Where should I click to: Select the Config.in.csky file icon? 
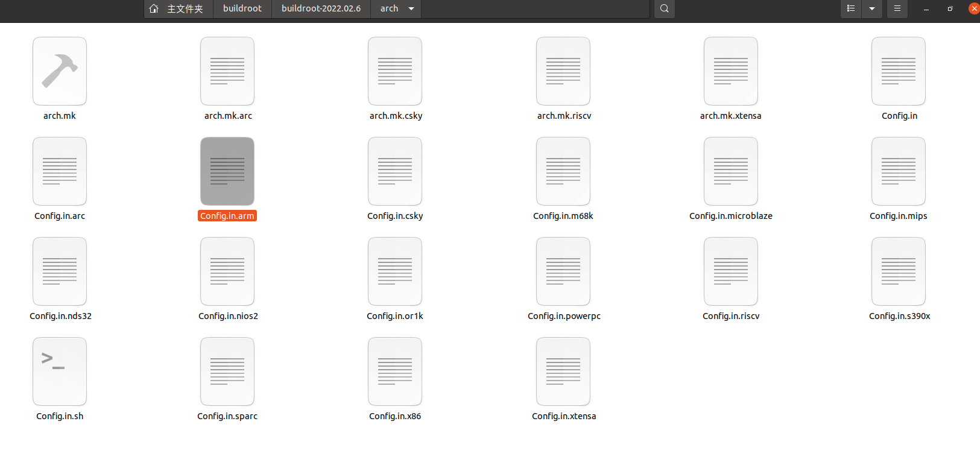pos(395,171)
